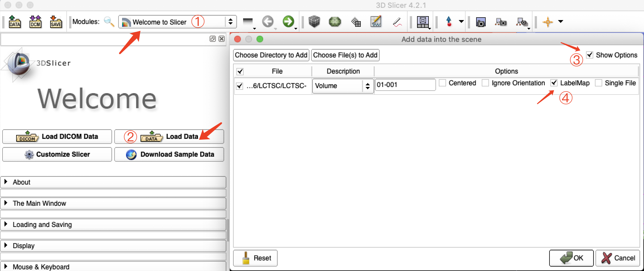This screenshot has height=271, width=644.
Task: Click the Customize Slicer button
Action: click(x=57, y=154)
